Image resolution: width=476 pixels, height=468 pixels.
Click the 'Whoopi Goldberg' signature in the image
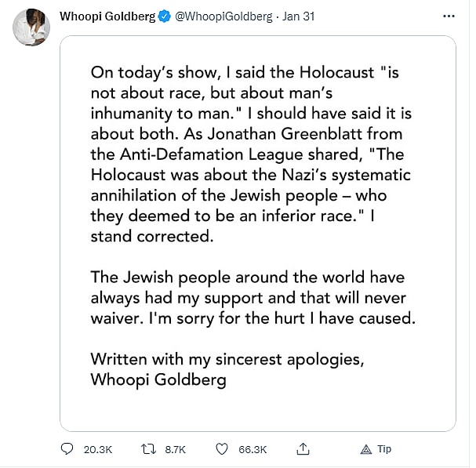pyautogui.click(x=158, y=379)
